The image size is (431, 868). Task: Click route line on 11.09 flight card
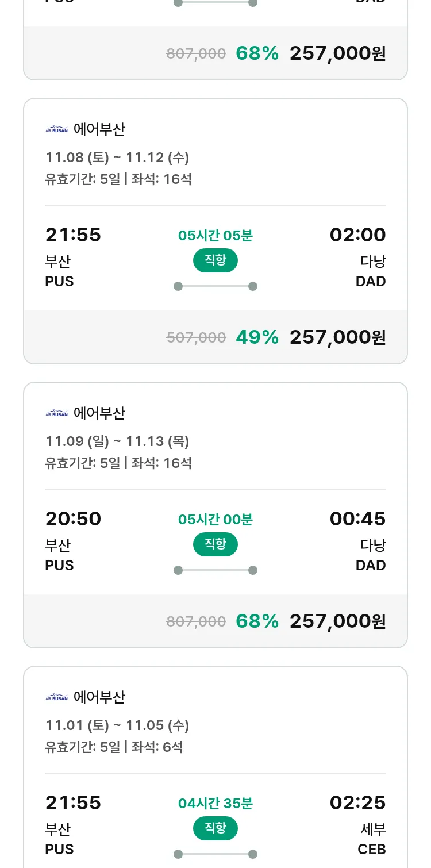[215, 570]
